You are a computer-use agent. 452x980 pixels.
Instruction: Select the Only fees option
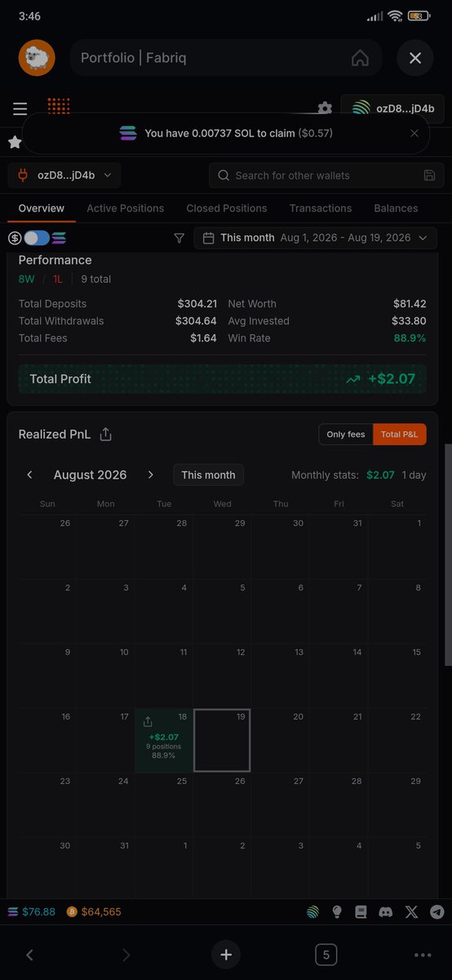pyautogui.click(x=346, y=434)
